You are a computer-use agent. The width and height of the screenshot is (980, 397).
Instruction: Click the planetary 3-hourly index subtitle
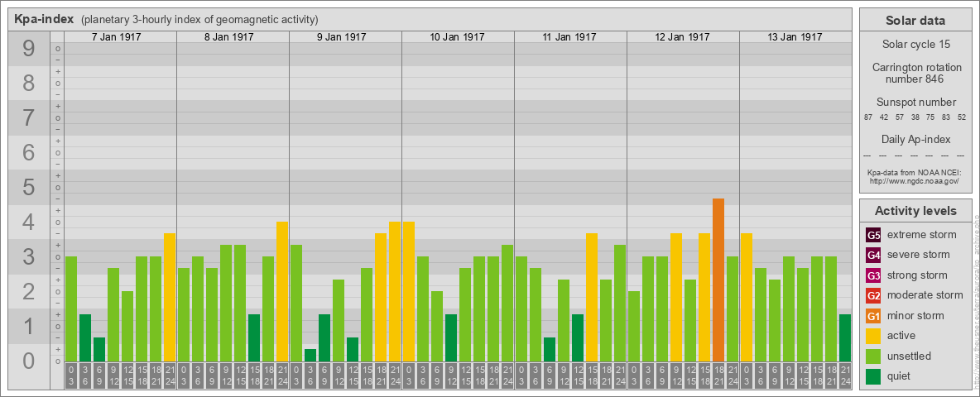[x=199, y=19]
